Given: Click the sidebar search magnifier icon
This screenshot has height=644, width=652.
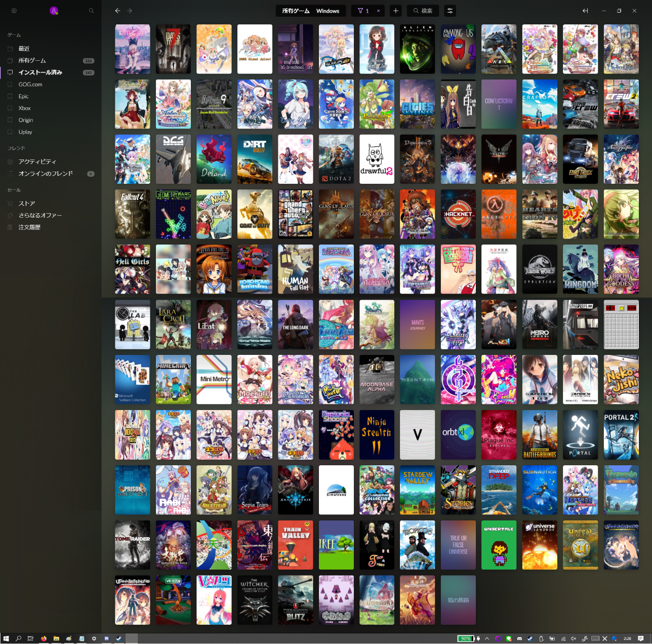Looking at the screenshot, I should click(91, 11).
